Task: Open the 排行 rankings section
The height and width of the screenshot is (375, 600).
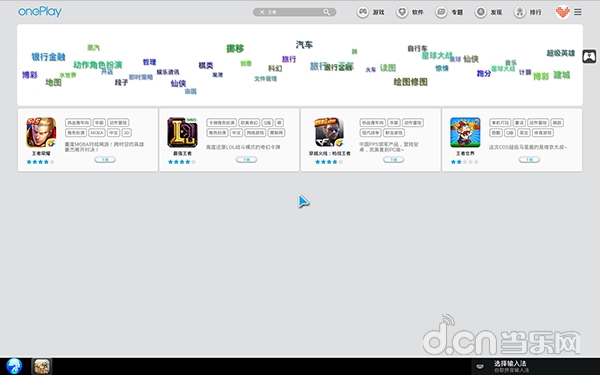Action: (528, 12)
